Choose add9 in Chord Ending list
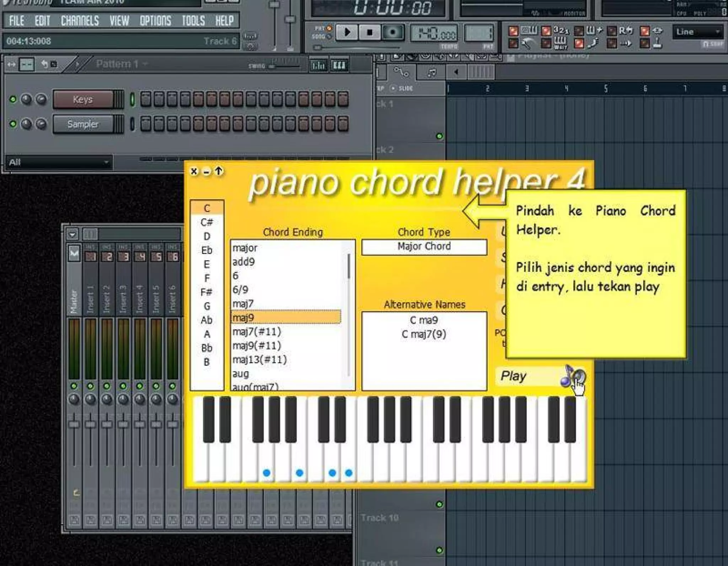728x566 pixels. 286,262
